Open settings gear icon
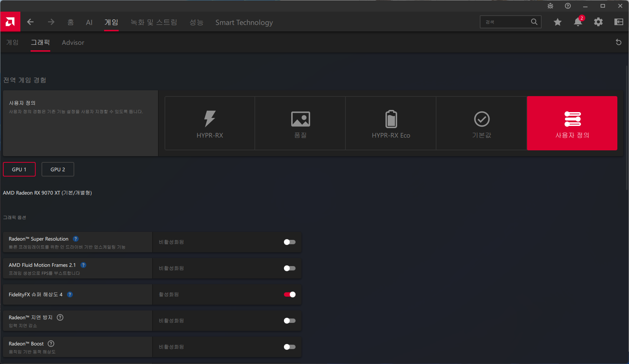This screenshot has height=364, width=629. (598, 22)
